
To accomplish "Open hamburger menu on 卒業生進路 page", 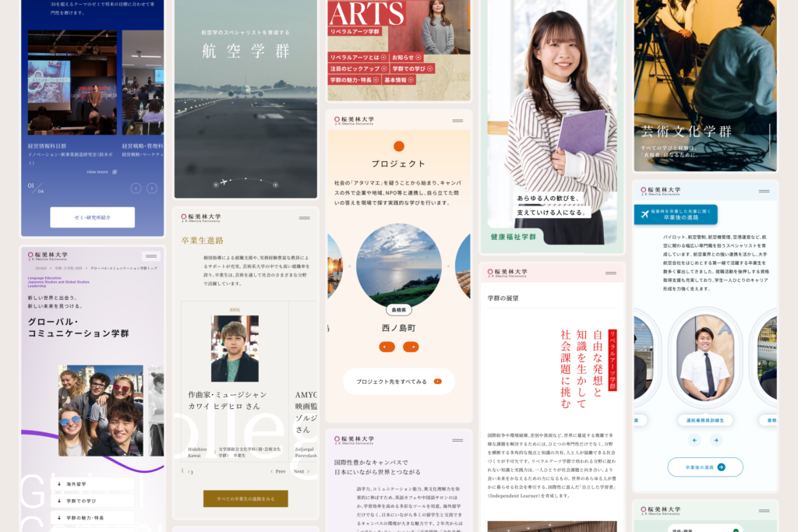I will 305,217.
